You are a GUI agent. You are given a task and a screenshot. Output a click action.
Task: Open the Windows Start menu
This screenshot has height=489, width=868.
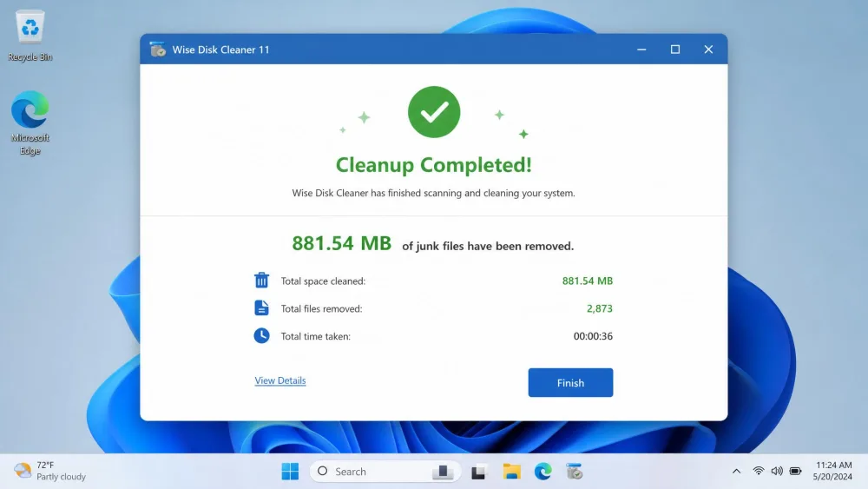click(x=290, y=472)
